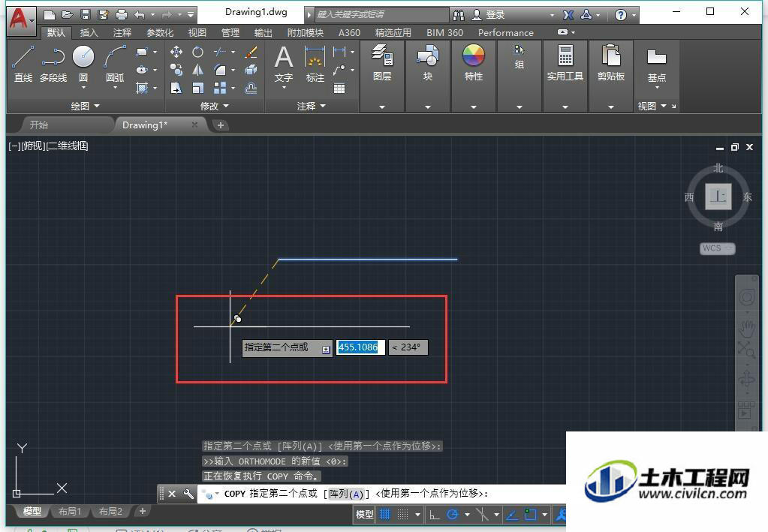768x532 pixels.
Task: Toggle object snap tracking in status bar
Action: click(x=512, y=515)
